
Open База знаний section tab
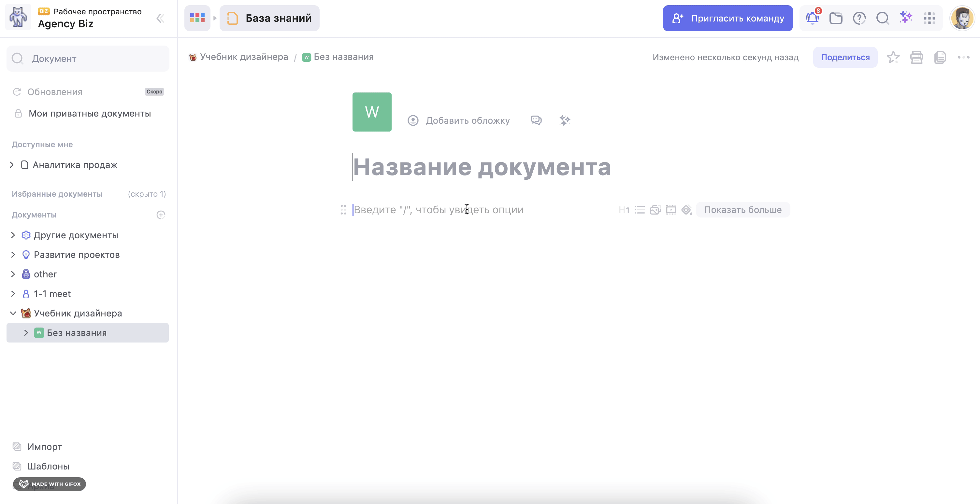pos(269,18)
